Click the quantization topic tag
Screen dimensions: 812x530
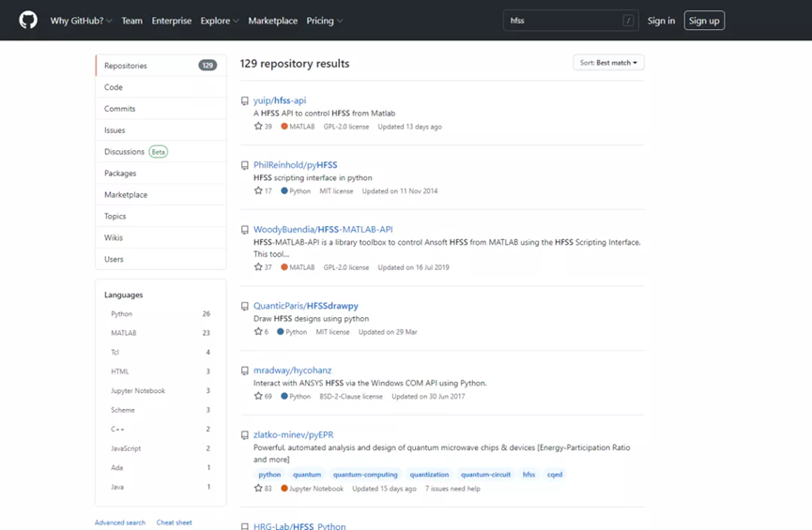point(429,475)
